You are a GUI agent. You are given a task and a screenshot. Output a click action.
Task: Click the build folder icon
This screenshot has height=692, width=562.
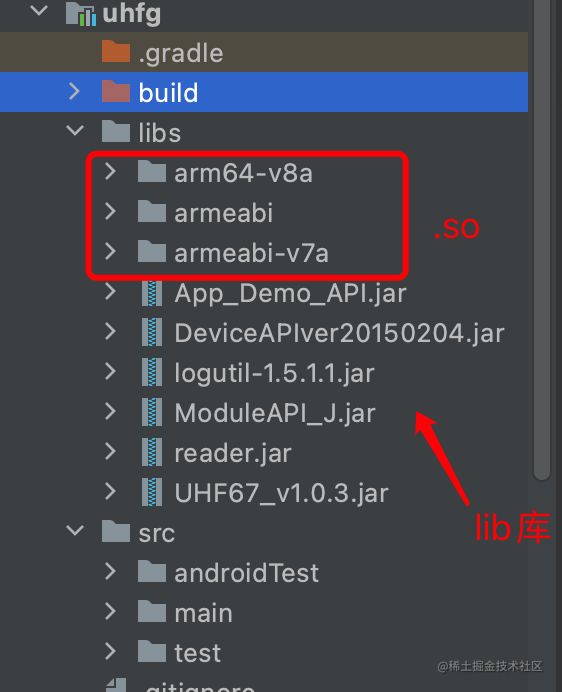pyautogui.click(x=116, y=91)
